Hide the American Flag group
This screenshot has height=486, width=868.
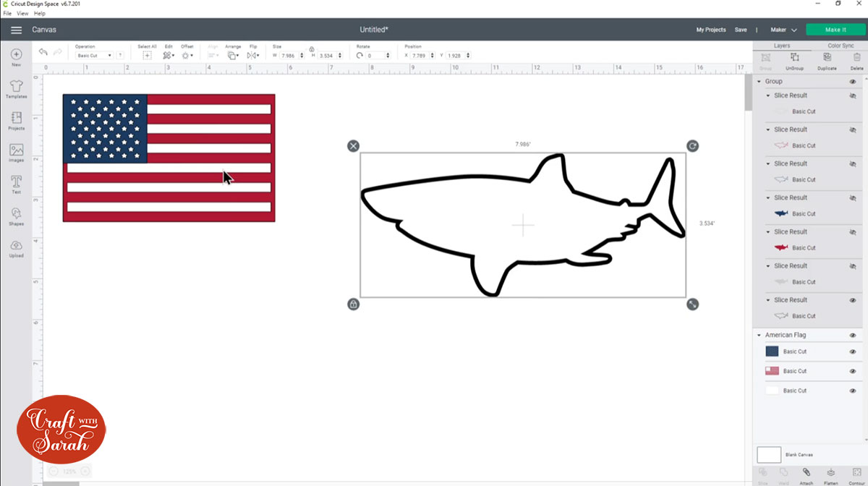tap(852, 335)
